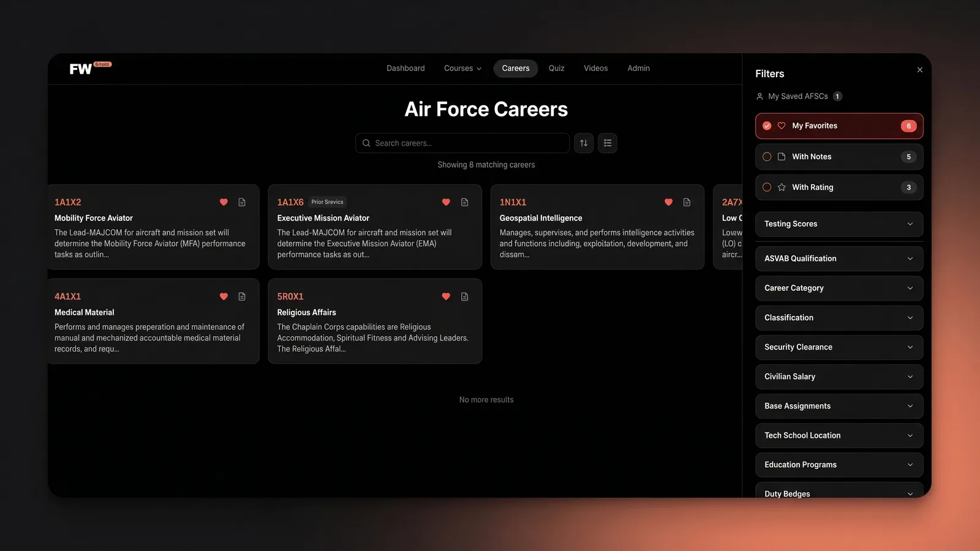Click the With Notes count badge 5
This screenshot has width=980, height=551.
click(908, 157)
